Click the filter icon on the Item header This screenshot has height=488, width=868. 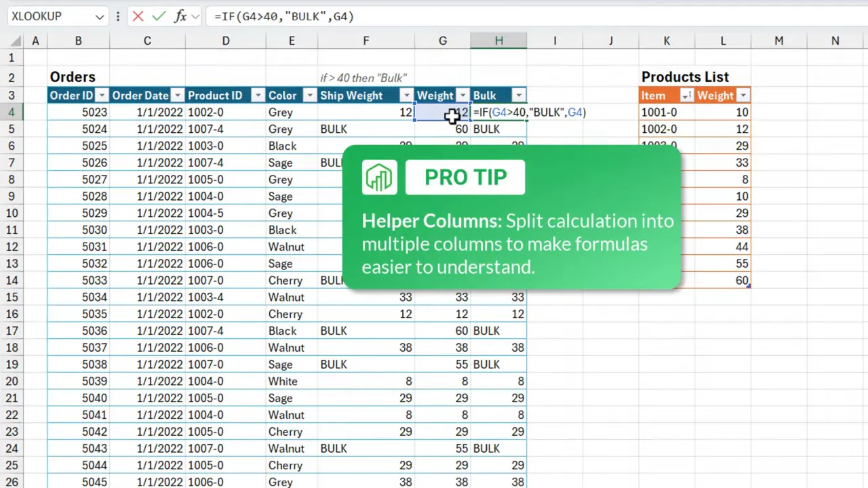click(x=686, y=95)
